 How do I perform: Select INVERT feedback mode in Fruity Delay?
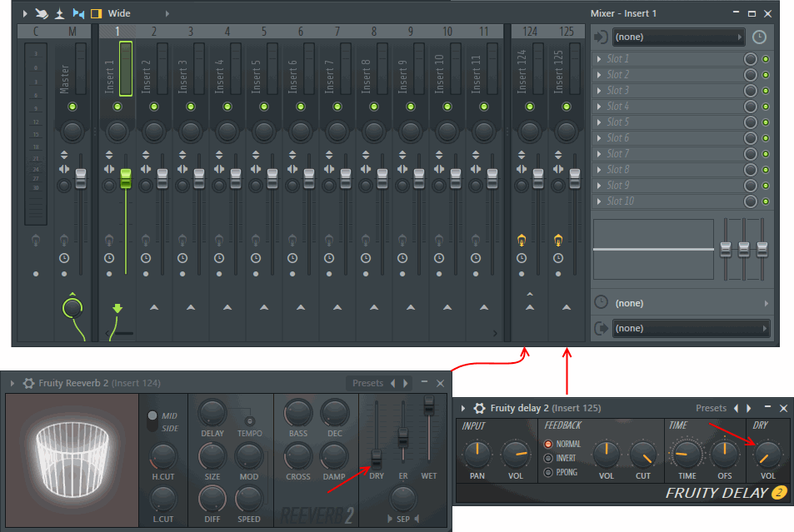(x=548, y=458)
